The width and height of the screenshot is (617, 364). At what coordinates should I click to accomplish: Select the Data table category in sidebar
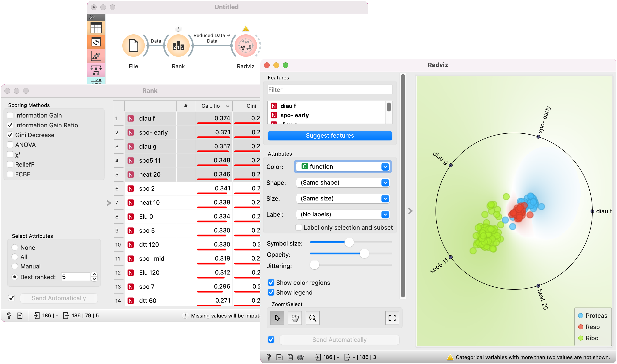96,28
